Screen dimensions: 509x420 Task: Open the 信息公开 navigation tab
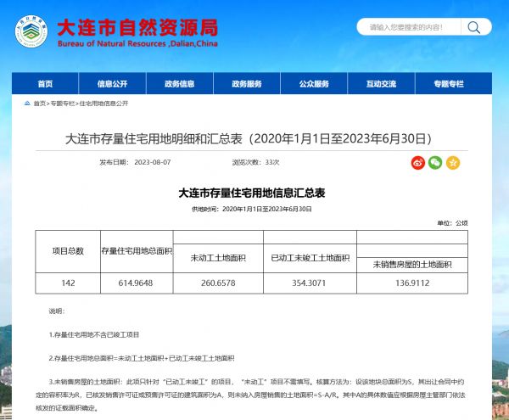coord(112,84)
